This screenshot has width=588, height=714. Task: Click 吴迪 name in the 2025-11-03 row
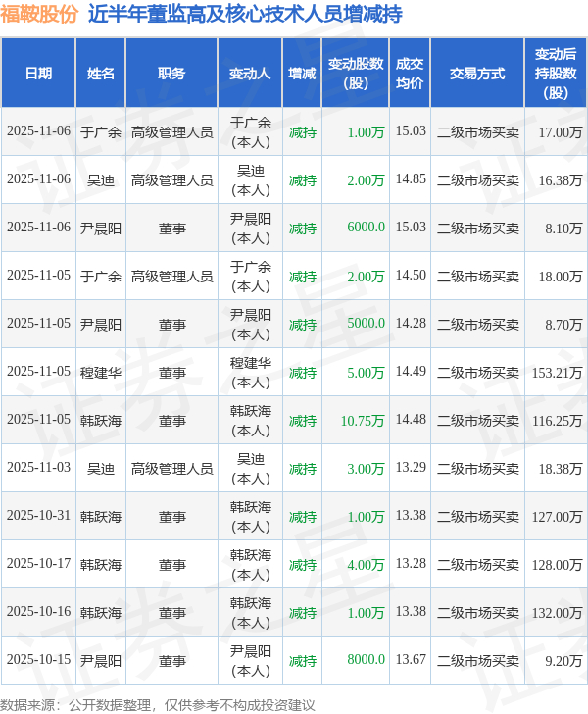pyautogui.click(x=101, y=469)
